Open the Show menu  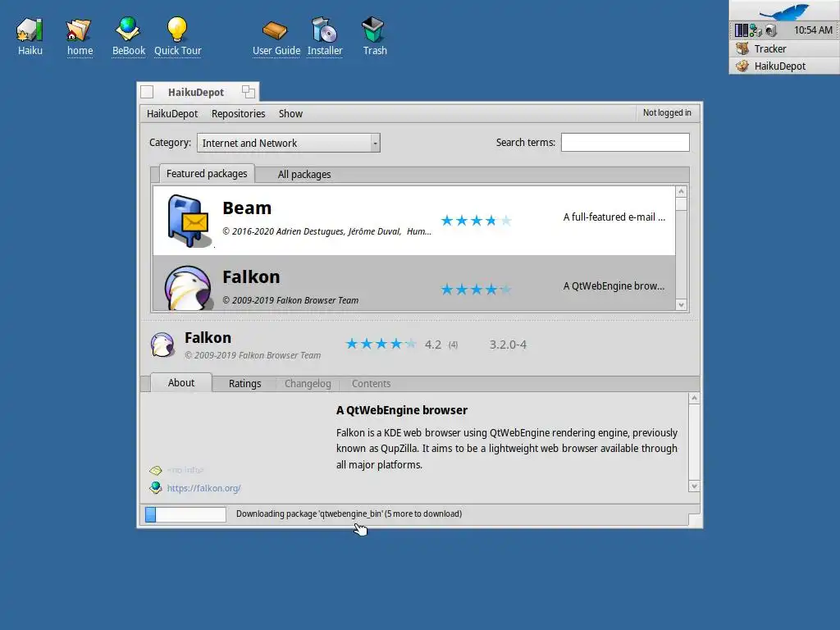pyautogui.click(x=290, y=113)
